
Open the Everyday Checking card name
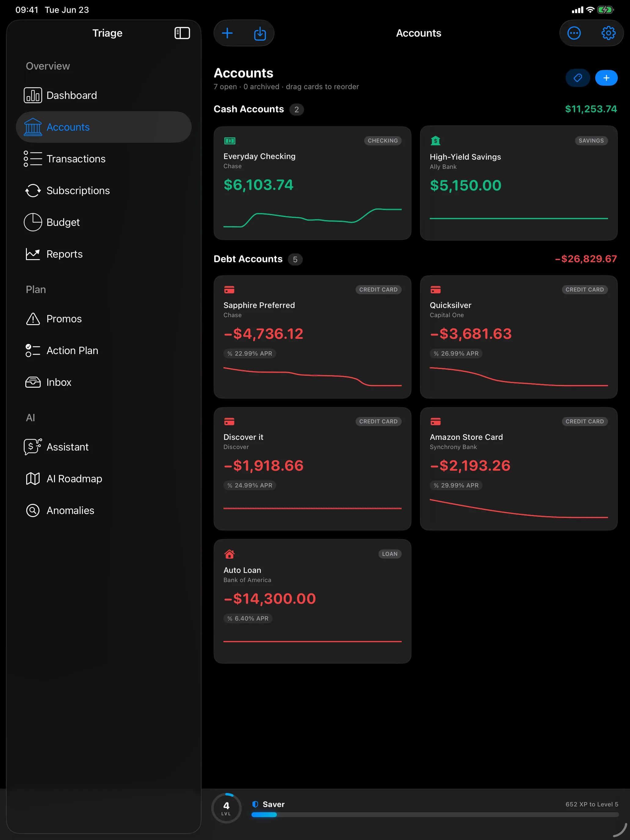259,157
